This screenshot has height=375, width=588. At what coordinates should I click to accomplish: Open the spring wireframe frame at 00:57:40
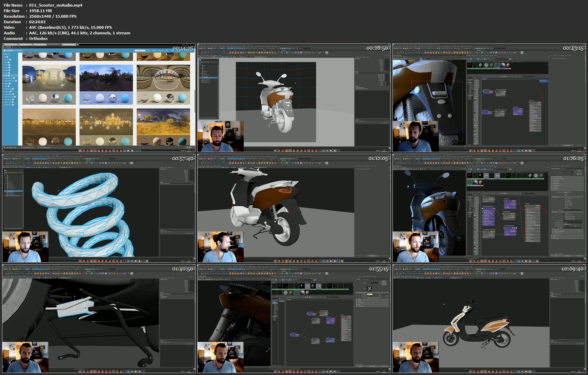pos(99,208)
